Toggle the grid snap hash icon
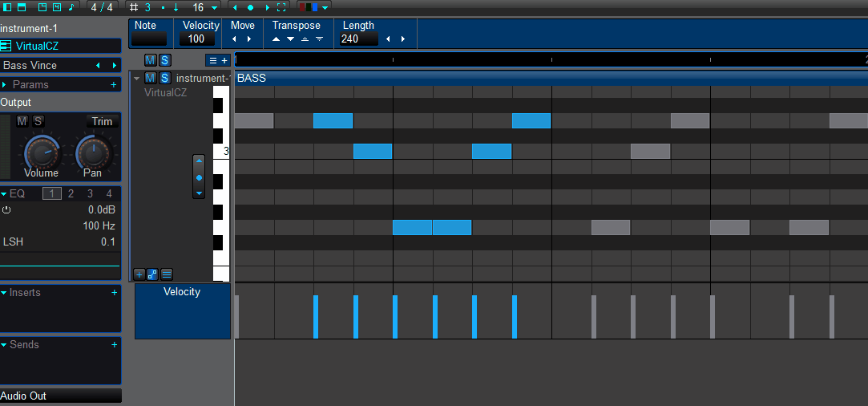This screenshot has height=406, width=868. click(x=134, y=7)
